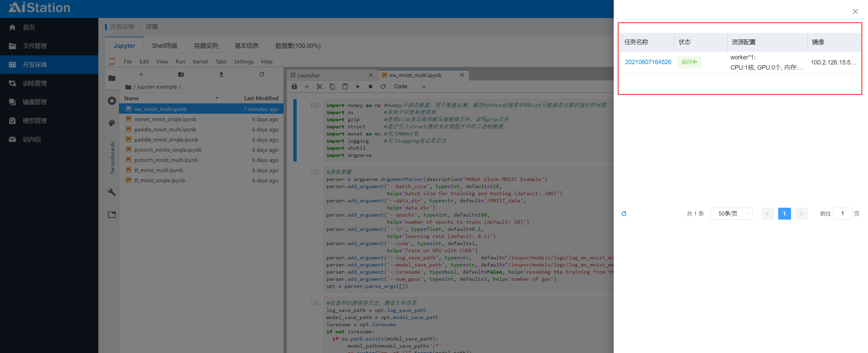Screen dimensions: 868x353
Task: Save notebook using the save icon
Action: [x=294, y=87]
